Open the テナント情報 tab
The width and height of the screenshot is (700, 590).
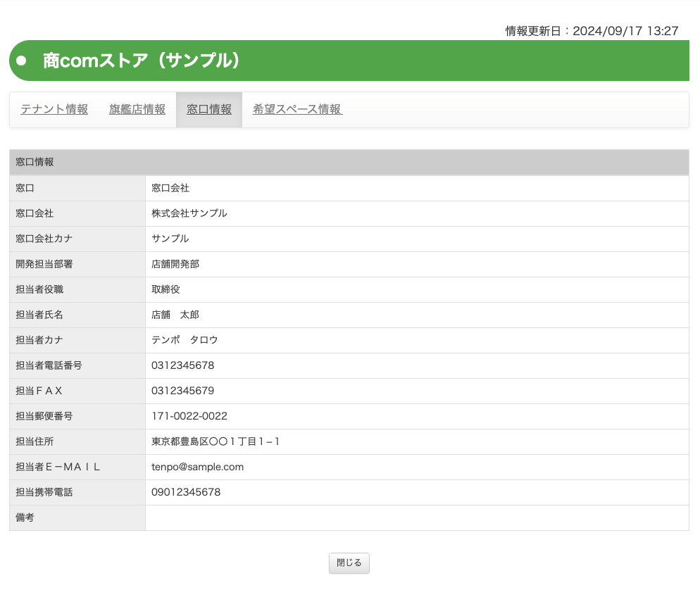pos(54,110)
